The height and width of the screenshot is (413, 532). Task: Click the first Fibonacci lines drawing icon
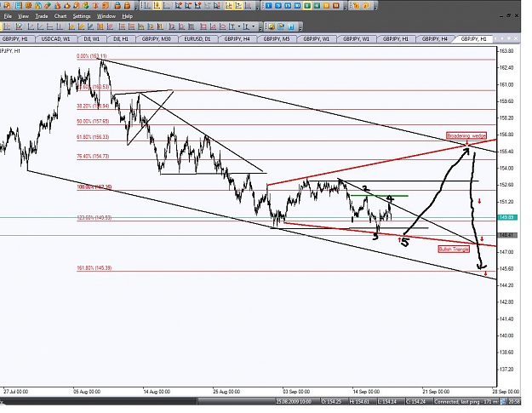tap(121, 26)
